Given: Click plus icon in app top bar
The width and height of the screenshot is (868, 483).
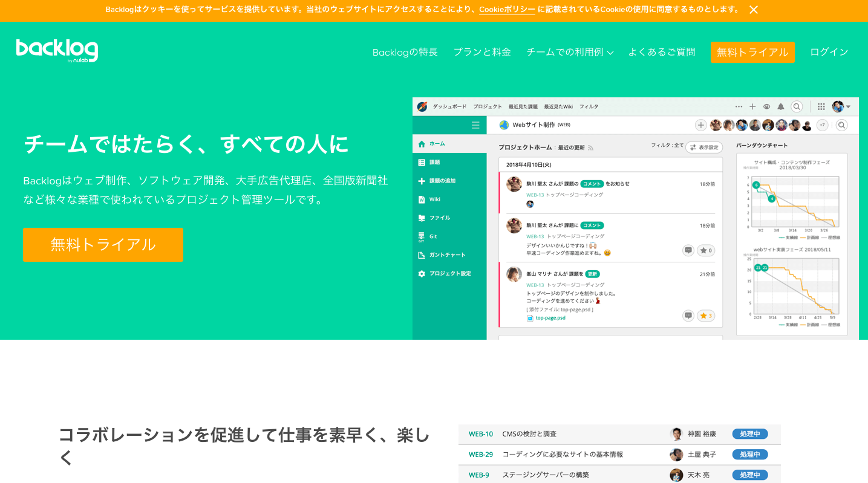Looking at the screenshot, I should click(x=752, y=106).
